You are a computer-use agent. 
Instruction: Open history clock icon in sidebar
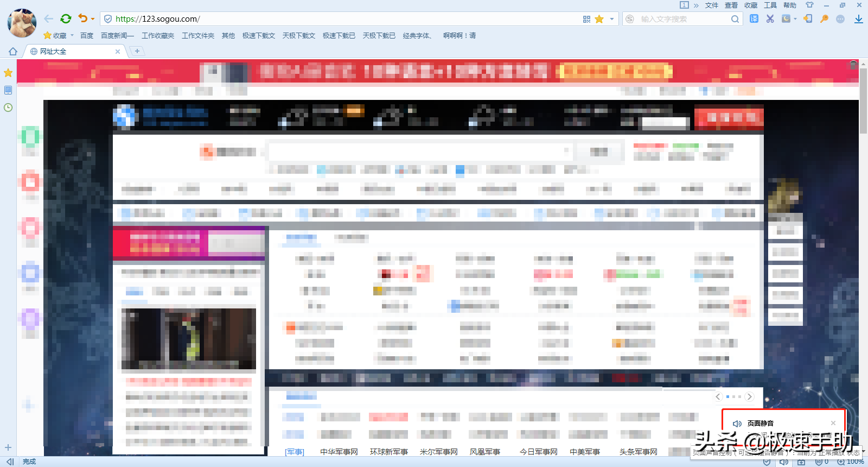click(x=8, y=108)
